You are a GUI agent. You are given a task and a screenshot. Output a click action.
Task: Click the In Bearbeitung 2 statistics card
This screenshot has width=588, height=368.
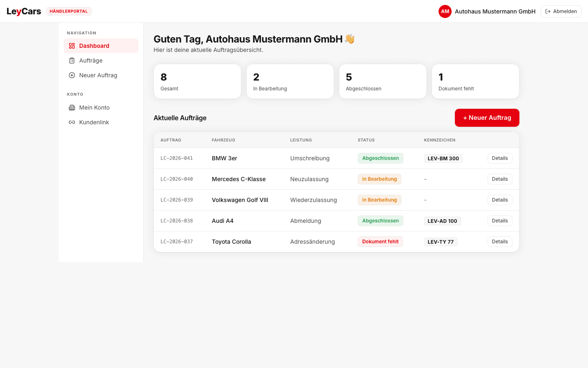[x=290, y=81]
